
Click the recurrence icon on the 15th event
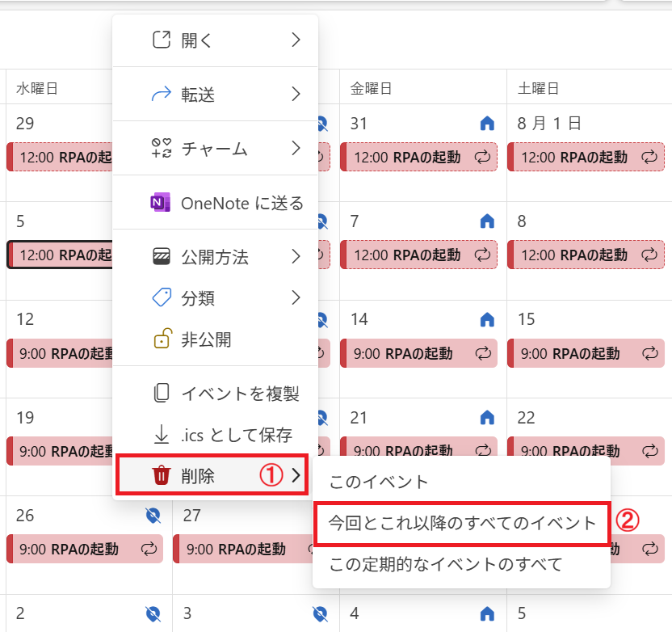pos(650,353)
